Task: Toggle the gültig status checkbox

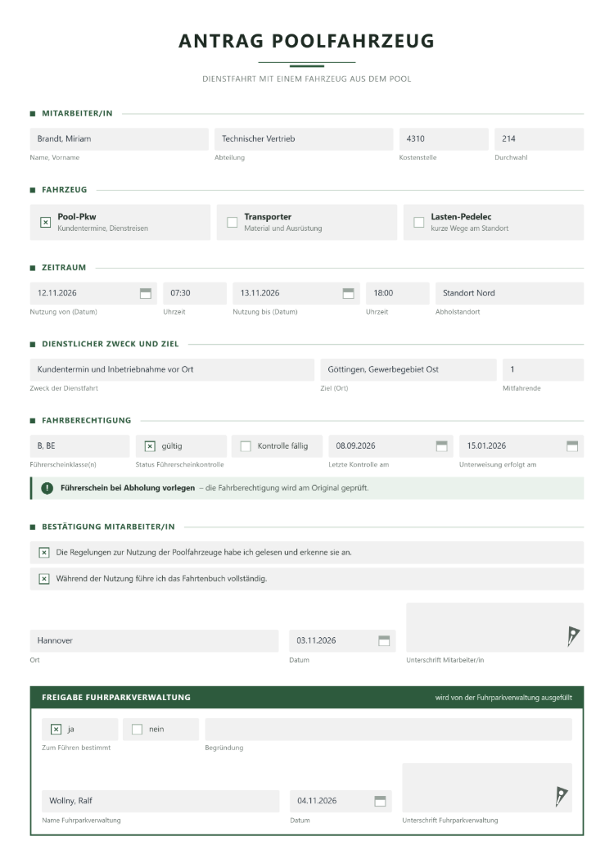Action: tap(150, 446)
